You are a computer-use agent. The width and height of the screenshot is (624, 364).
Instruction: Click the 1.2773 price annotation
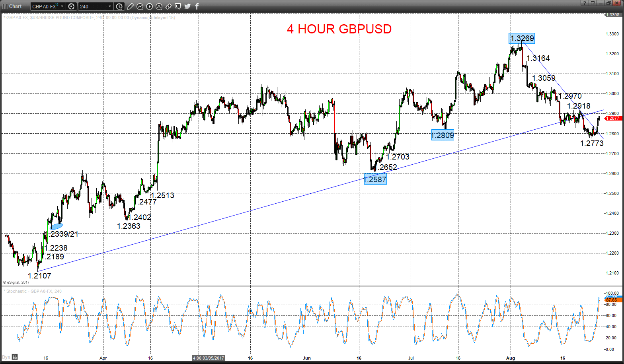pos(592,144)
